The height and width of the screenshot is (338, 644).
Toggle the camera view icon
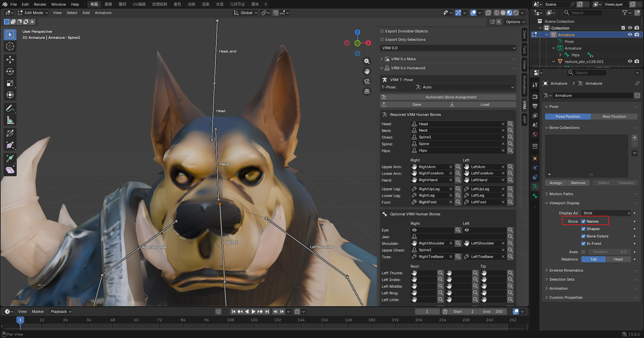pos(367,81)
